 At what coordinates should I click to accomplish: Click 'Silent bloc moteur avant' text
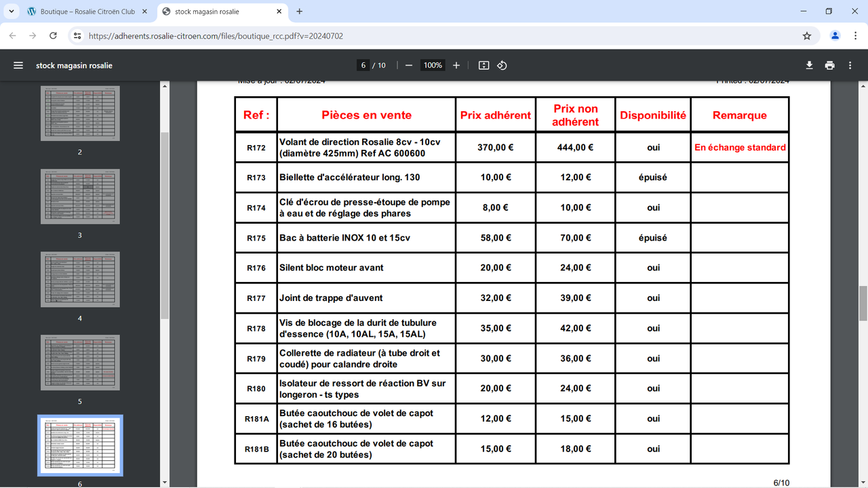332,268
